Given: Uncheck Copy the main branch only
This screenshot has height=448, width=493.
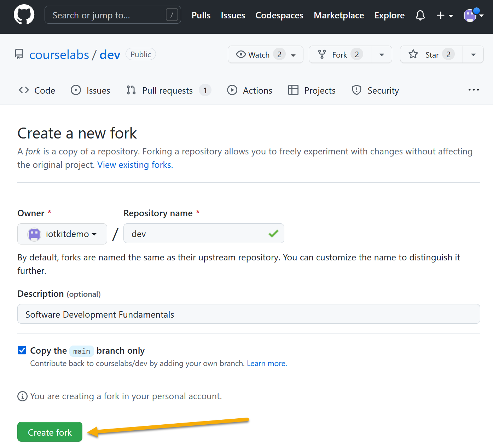Looking at the screenshot, I should 22,350.
